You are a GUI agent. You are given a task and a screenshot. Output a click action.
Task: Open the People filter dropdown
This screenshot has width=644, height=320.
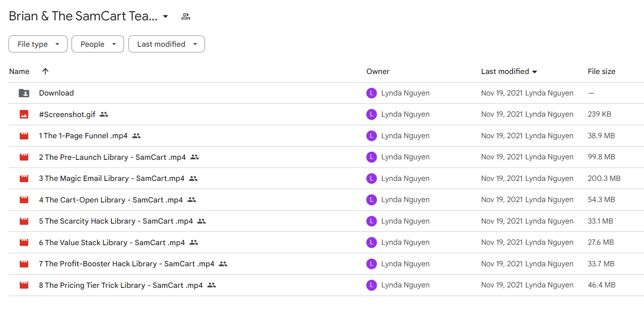point(98,44)
